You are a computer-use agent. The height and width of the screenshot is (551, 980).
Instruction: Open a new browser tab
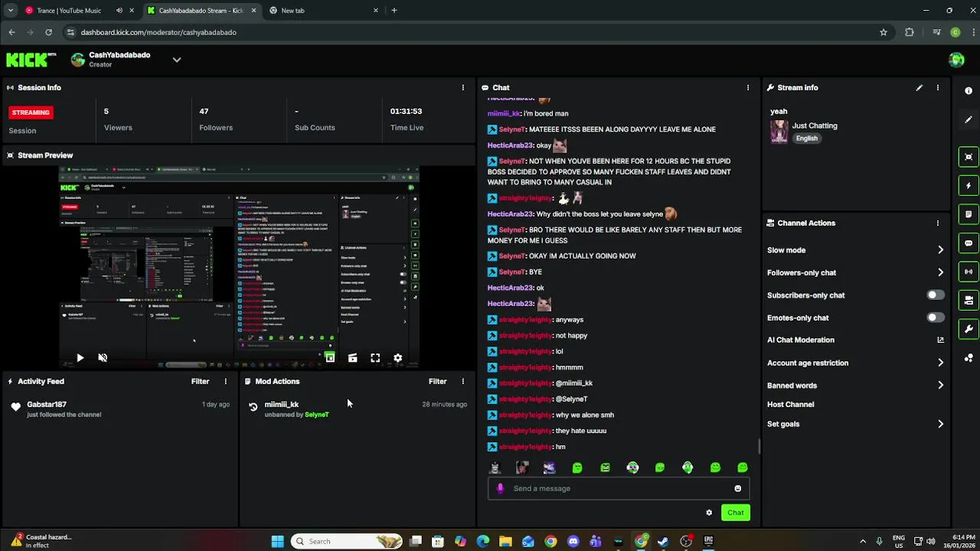click(x=394, y=11)
